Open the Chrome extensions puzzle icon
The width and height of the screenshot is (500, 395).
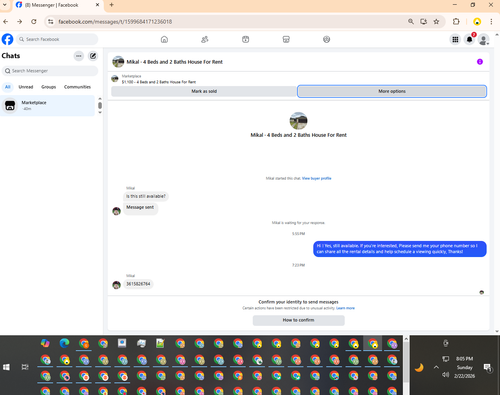pos(456,22)
